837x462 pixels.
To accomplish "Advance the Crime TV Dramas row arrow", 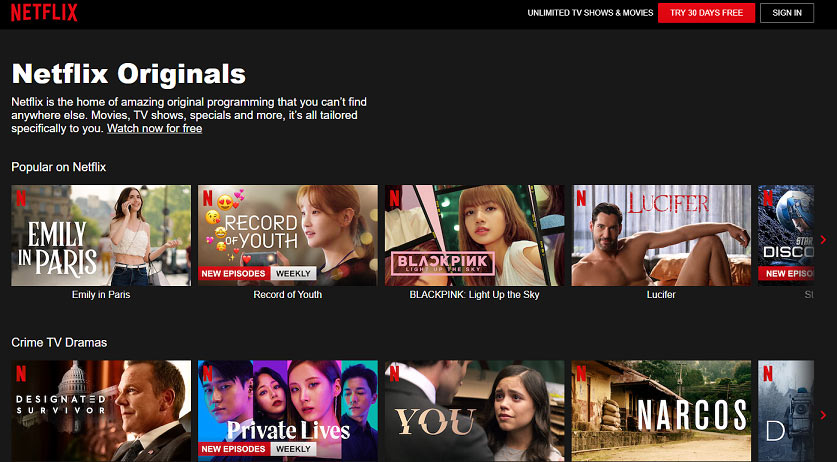I will pos(823,415).
